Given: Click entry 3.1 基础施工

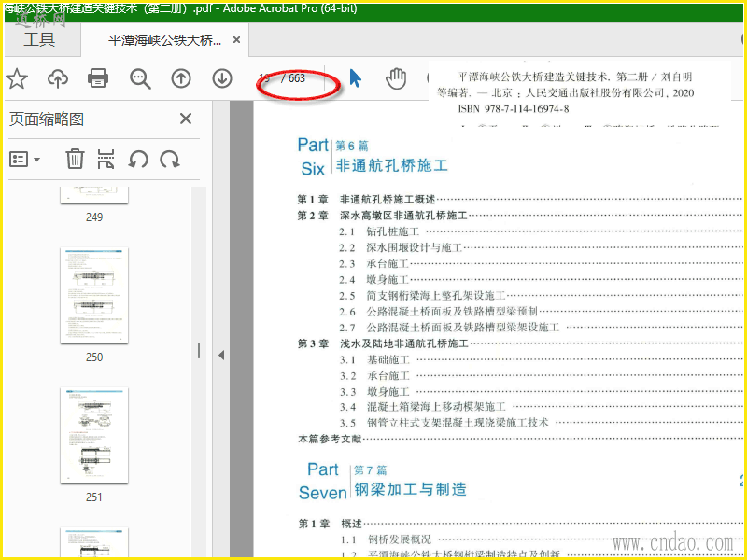Looking at the screenshot, I should [374, 359].
